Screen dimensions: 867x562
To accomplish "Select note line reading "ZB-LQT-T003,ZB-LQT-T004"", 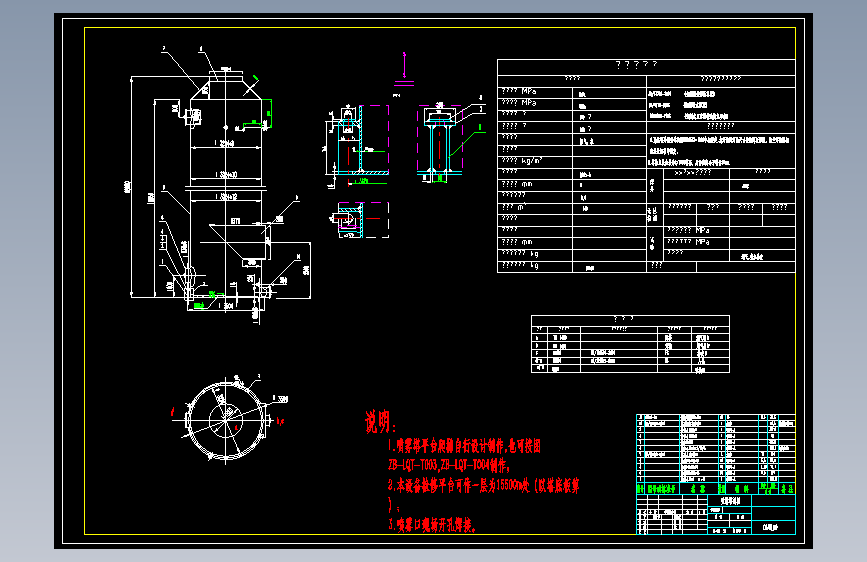I will pyautogui.click(x=448, y=464).
